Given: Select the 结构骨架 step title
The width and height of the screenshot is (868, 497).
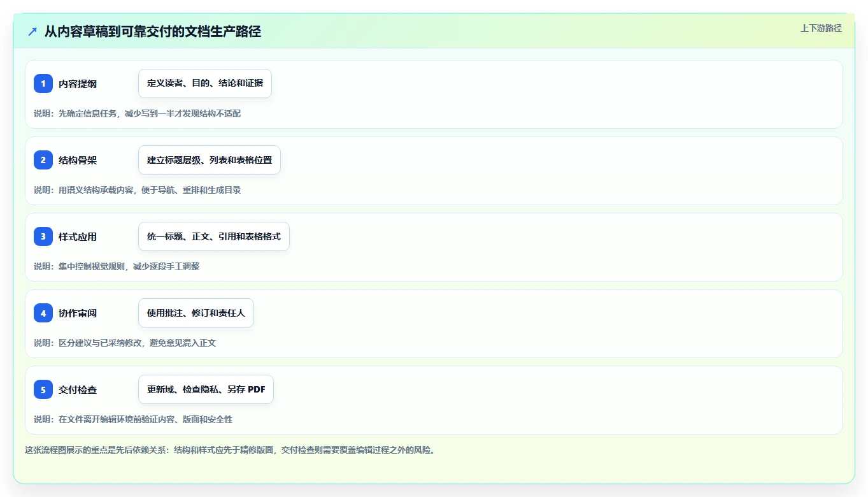Looking at the screenshot, I should point(78,160).
